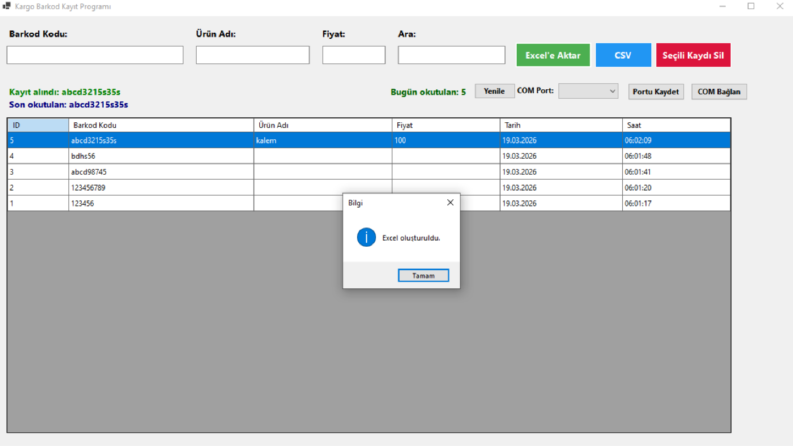Click the Fiyat column header

pyautogui.click(x=446, y=125)
